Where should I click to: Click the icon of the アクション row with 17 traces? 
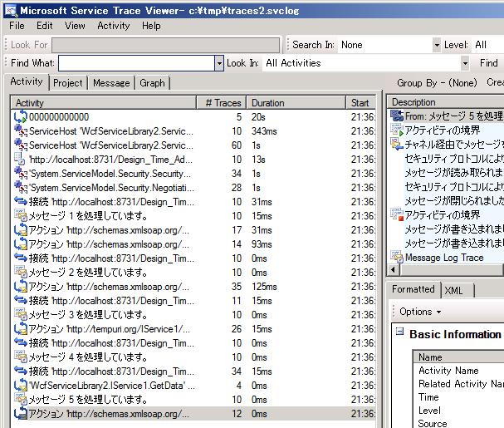[x=21, y=229]
